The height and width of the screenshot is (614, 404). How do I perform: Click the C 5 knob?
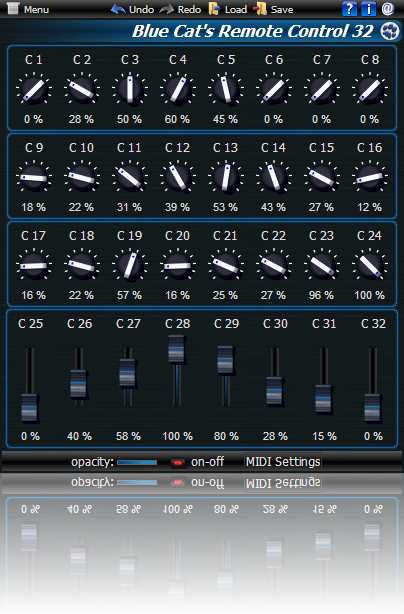click(226, 90)
